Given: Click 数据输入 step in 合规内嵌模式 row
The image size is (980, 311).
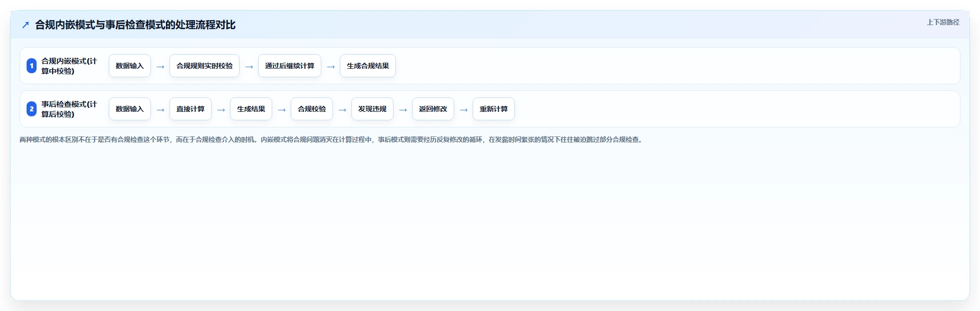Looking at the screenshot, I should 130,66.
